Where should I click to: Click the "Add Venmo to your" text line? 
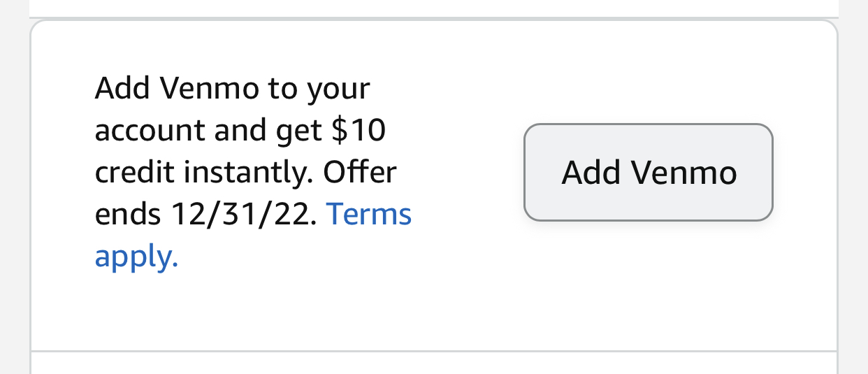click(232, 89)
